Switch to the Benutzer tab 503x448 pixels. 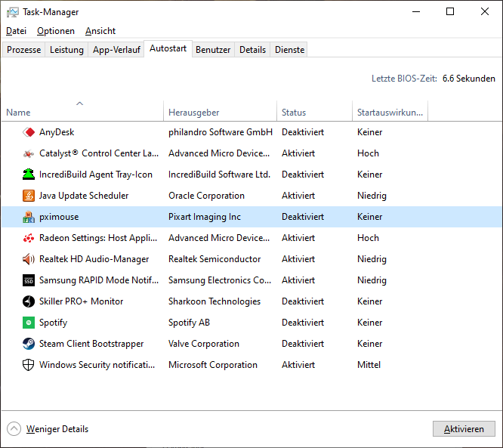pyautogui.click(x=213, y=50)
